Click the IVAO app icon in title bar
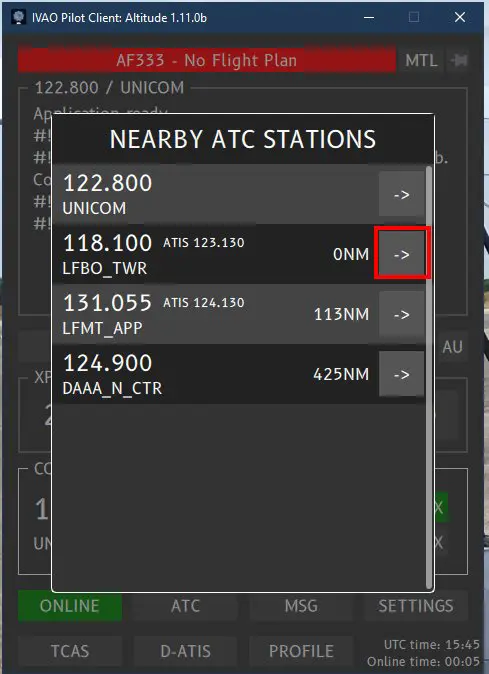Screen dimensions: 489x674 click(x=18, y=18)
